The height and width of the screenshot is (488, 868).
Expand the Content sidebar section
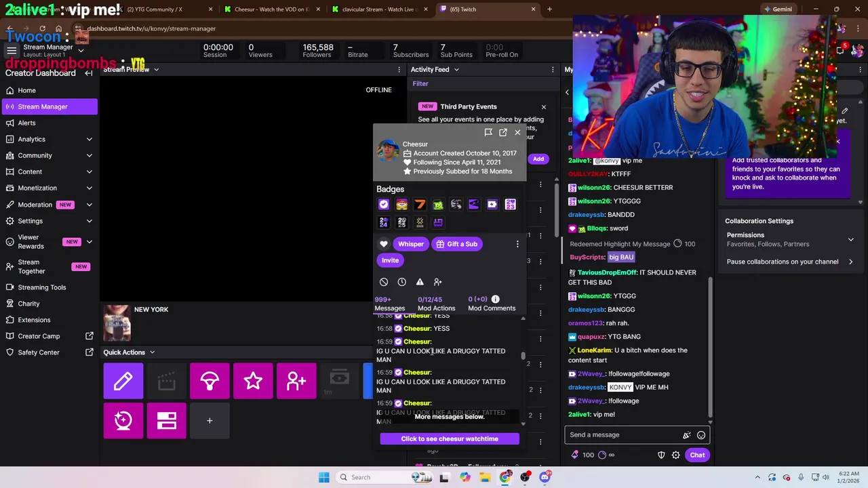49,171
